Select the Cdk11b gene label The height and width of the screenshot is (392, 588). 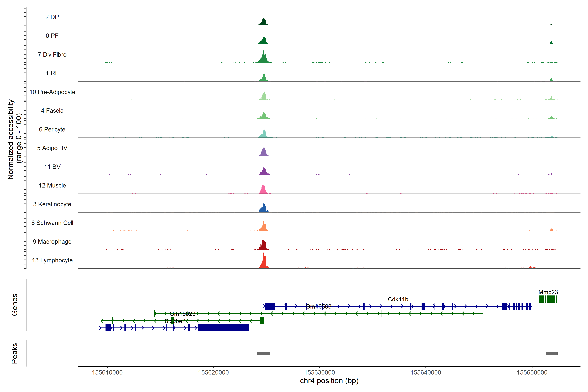(x=398, y=299)
